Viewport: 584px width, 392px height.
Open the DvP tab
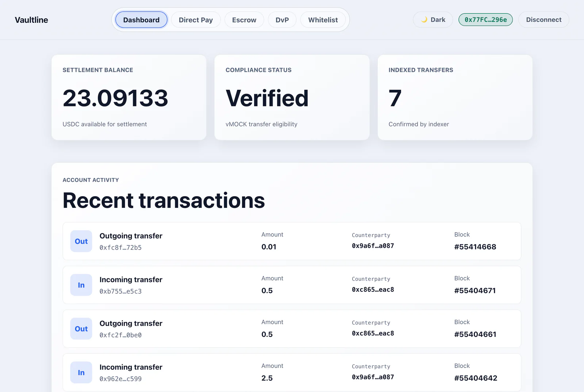click(x=282, y=20)
